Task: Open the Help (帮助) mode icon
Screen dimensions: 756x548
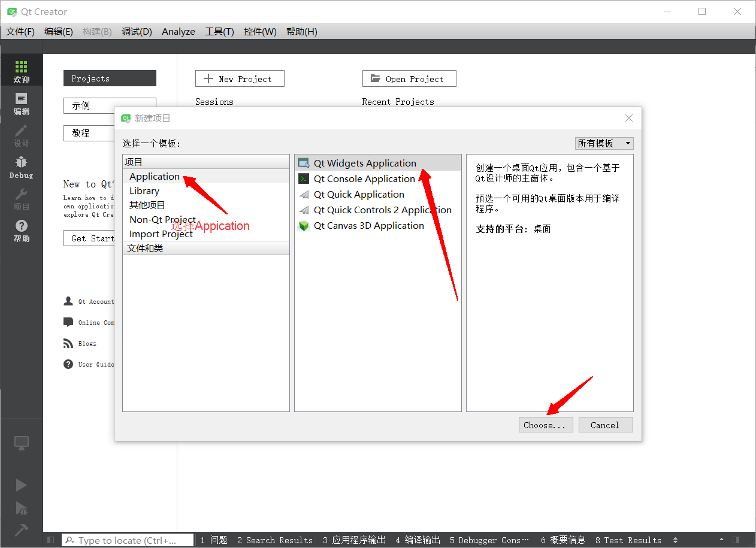Action: pyautogui.click(x=22, y=230)
